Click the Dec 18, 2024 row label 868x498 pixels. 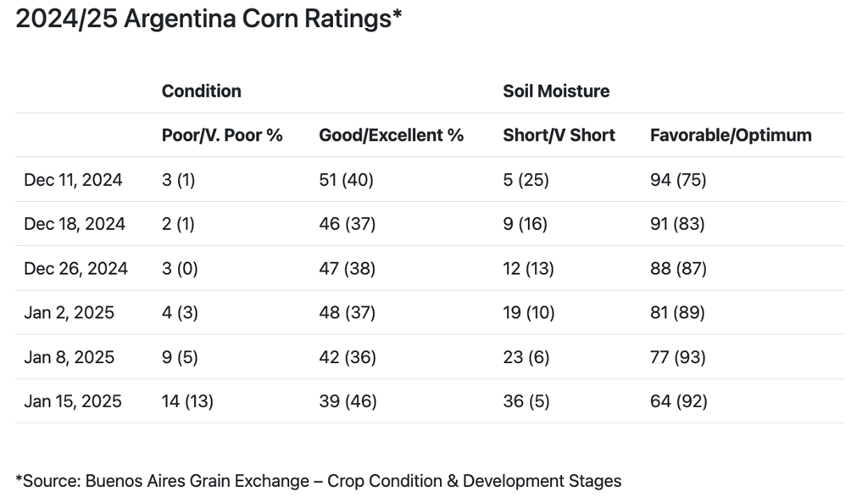click(75, 224)
